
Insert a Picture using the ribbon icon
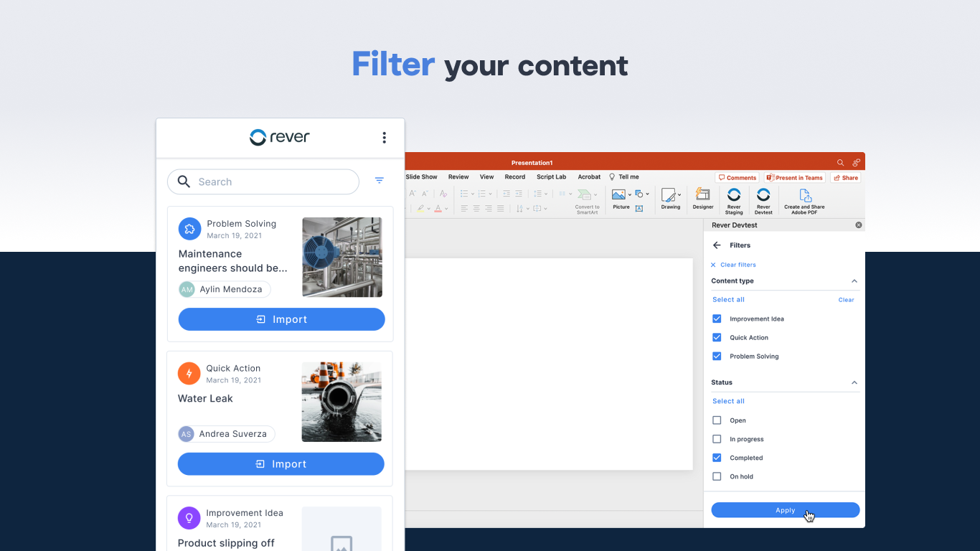pos(618,194)
